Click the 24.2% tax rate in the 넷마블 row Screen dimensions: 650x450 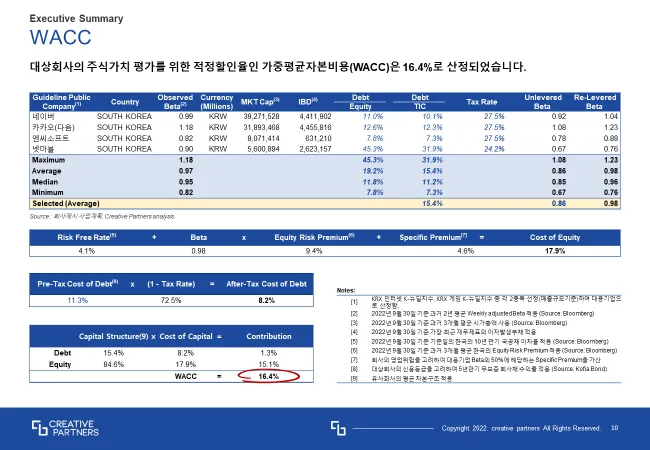494,149
